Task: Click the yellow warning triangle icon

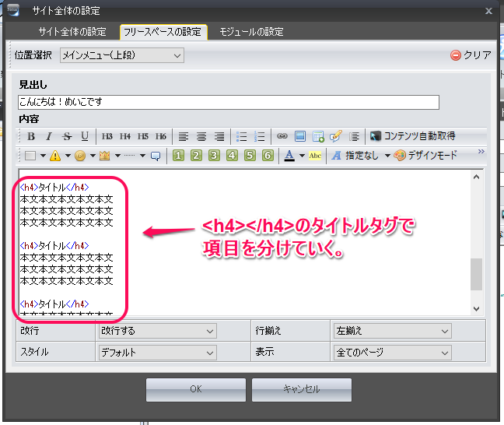Action: [55, 156]
